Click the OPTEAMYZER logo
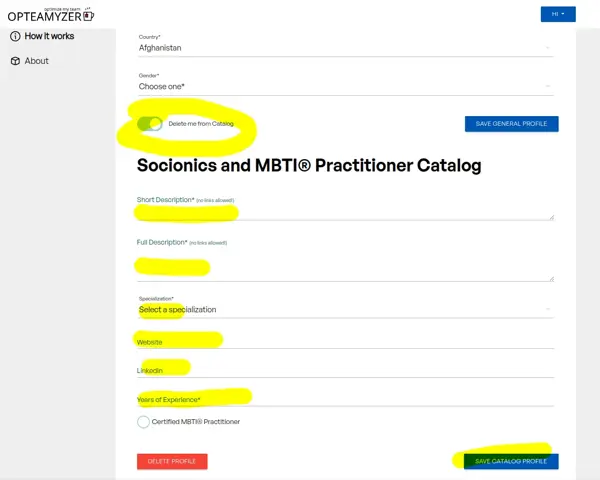Screen dimensions: 600x480 click(x=51, y=15)
